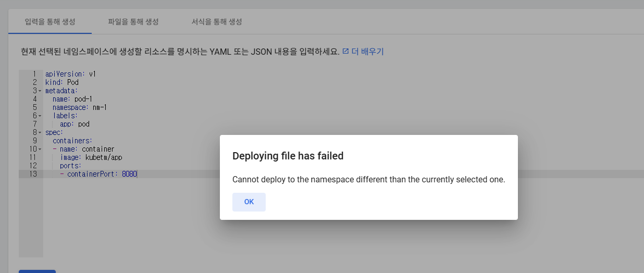Image resolution: width=644 pixels, height=273 pixels.
Task: Select line number 1 in the gutter
Action: tap(34, 74)
